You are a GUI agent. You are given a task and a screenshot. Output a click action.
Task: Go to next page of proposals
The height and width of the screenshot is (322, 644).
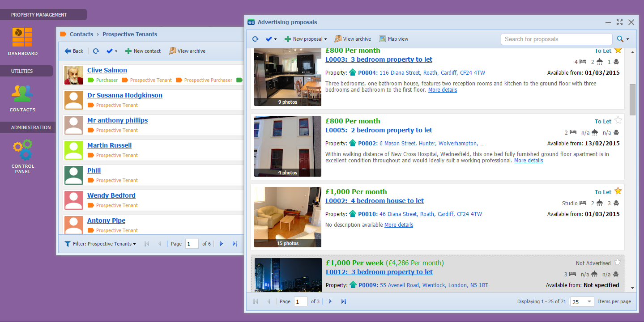pyautogui.click(x=330, y=301)
